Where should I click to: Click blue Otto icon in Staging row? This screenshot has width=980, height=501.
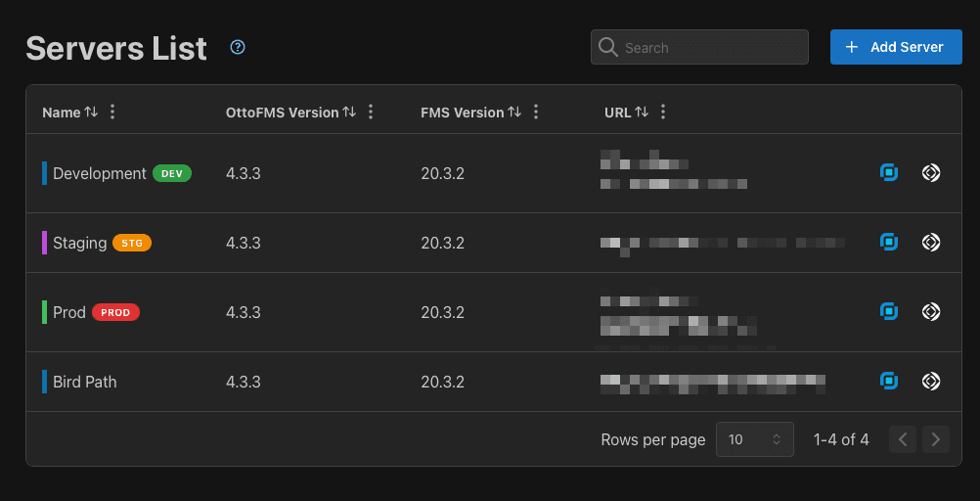click(x=889, y=243)
